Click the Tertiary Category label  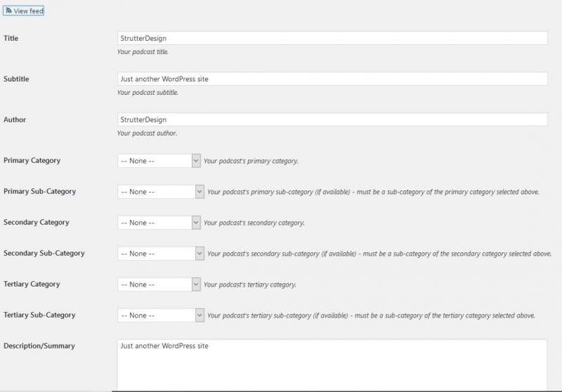(32, 284)
